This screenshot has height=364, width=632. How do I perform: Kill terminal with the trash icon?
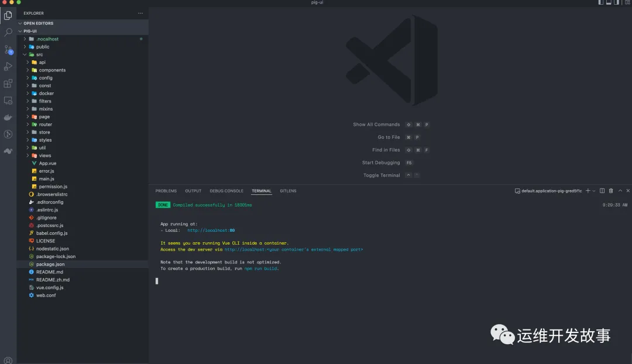(611, 191)
